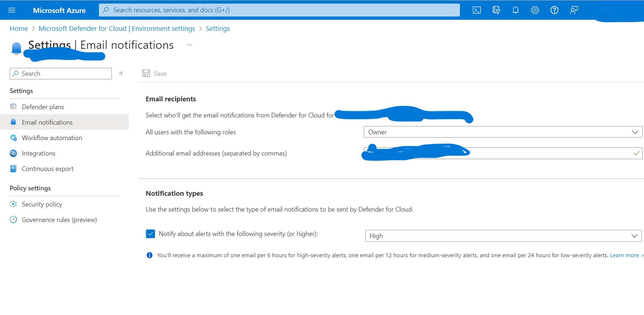Open the Help question mark icon

(x=554, y=10)
